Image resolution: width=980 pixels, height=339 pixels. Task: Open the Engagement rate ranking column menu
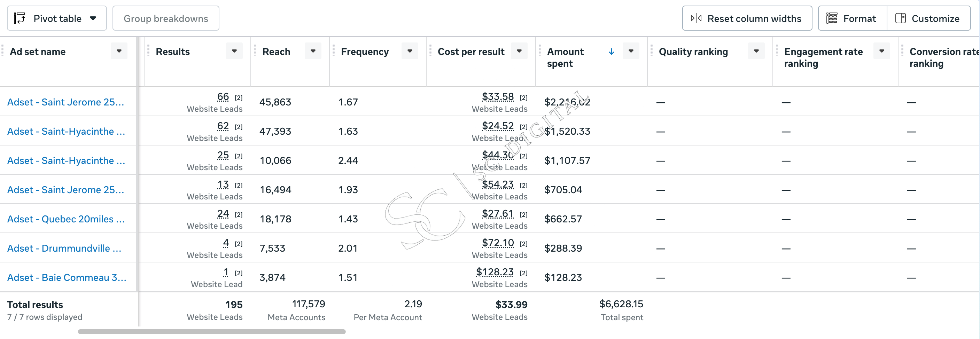tap(881, 51)
